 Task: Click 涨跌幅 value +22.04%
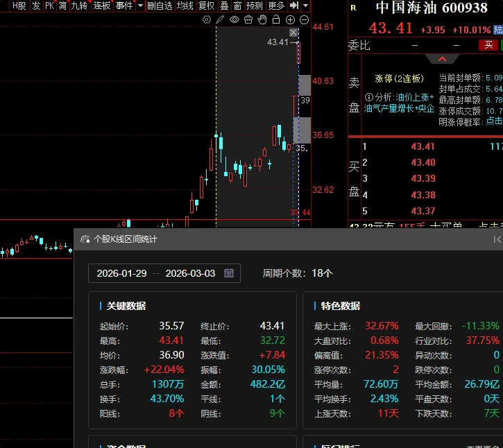coord(164,370)
